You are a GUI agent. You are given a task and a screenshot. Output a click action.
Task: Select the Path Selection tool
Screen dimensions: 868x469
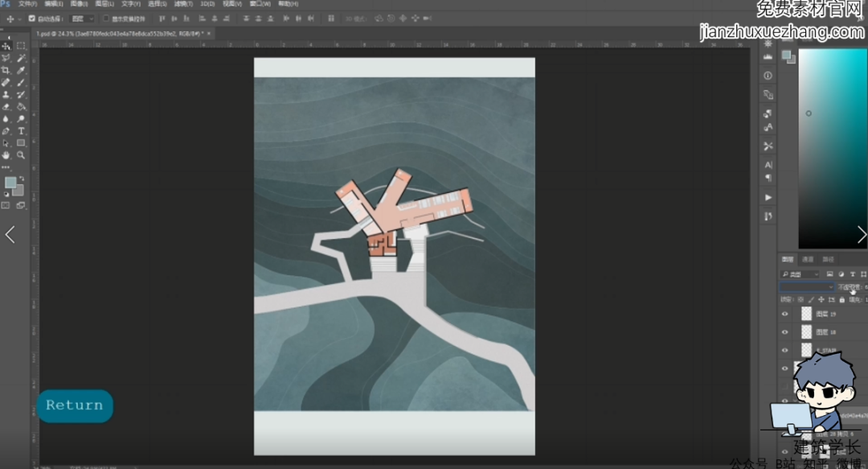click(6, 143)
